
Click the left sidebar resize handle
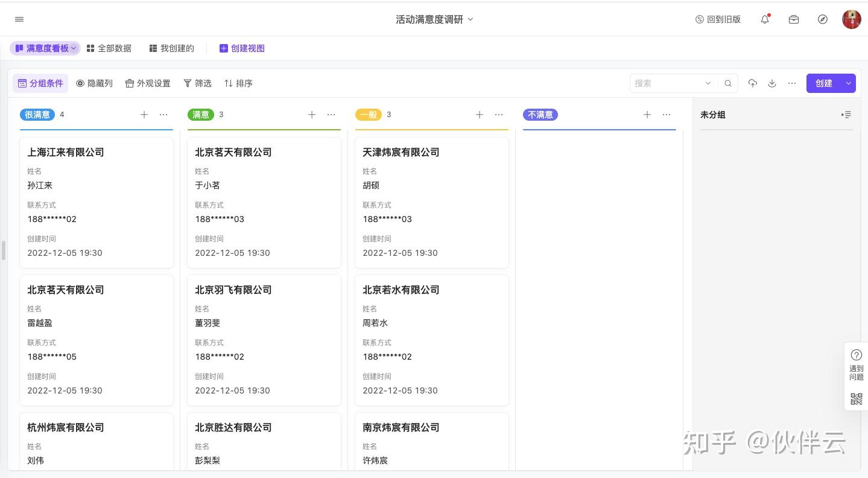click(4, 250)
